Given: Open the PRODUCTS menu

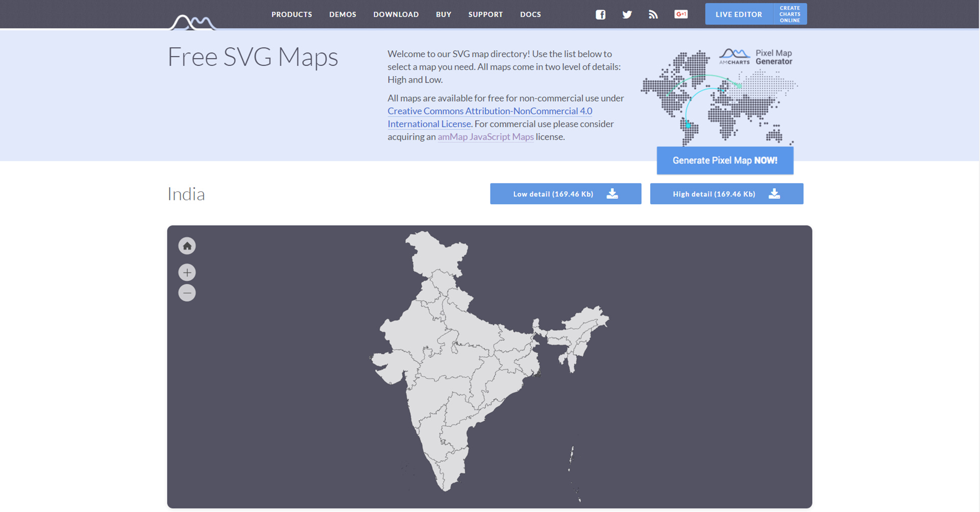Looking at the screenshot, I should (291, 14).
